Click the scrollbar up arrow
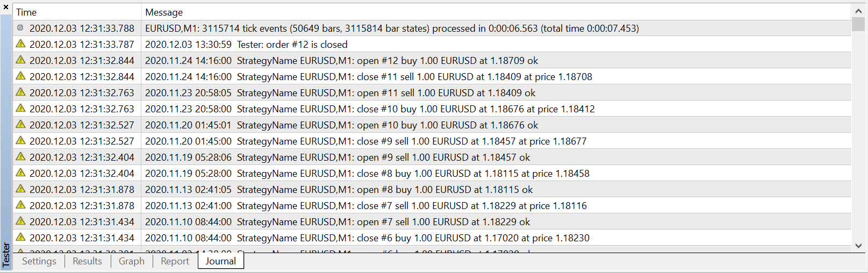This screenshot has height=273, width=868. (x=858, y=11)
